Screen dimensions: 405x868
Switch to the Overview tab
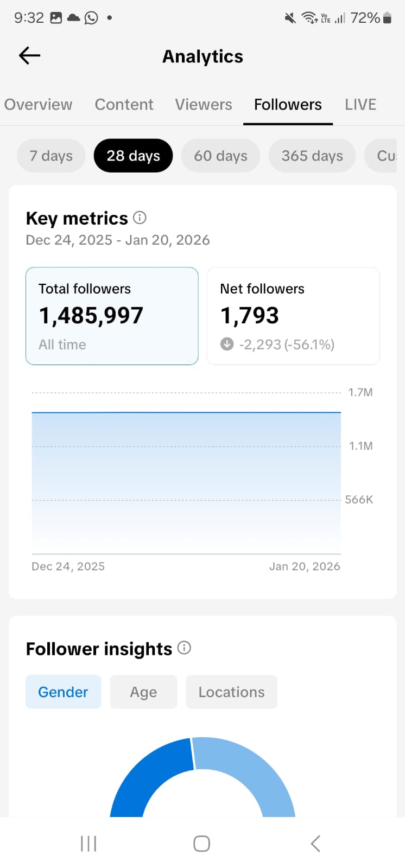38,104
